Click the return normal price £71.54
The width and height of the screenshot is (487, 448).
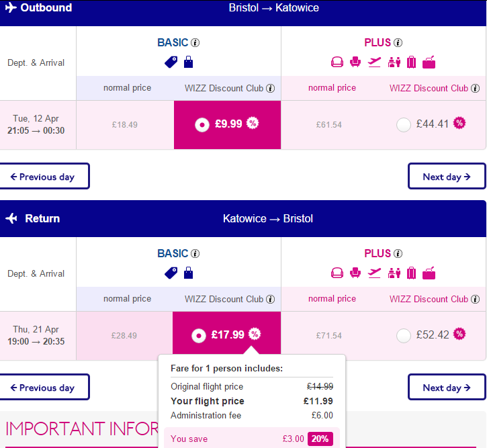329,336
